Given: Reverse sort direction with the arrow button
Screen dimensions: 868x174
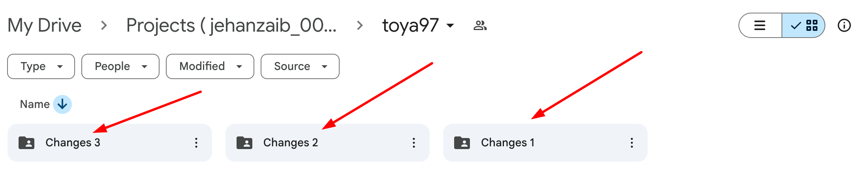Looking at the screenshot, I should click(x=62, y=104).
